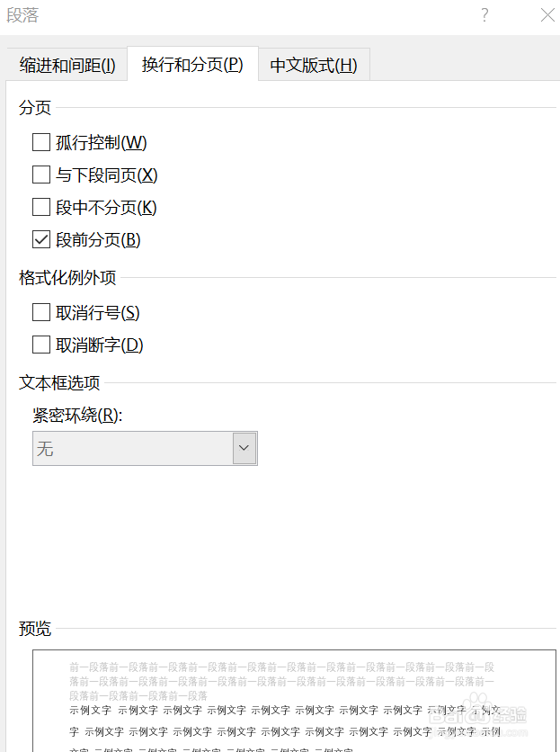The height and width of the screenshot is (752, 560).
Task: Expand the 紧密环绕 combo box showing 无
Action: 144,447
